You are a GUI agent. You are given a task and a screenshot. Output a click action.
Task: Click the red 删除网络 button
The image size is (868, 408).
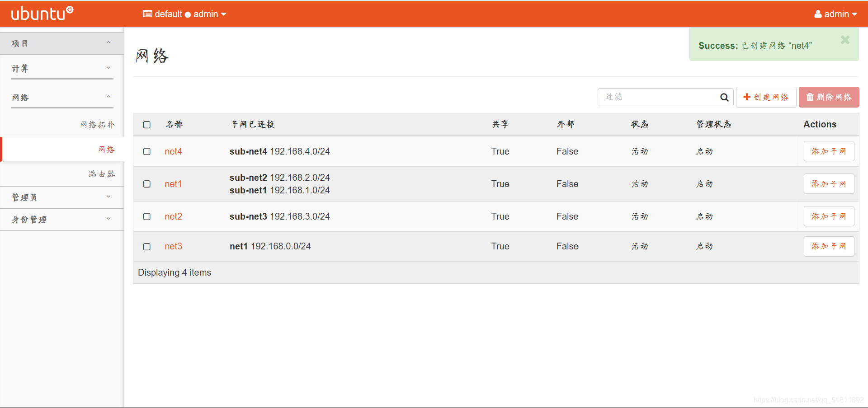click(829, 97)
